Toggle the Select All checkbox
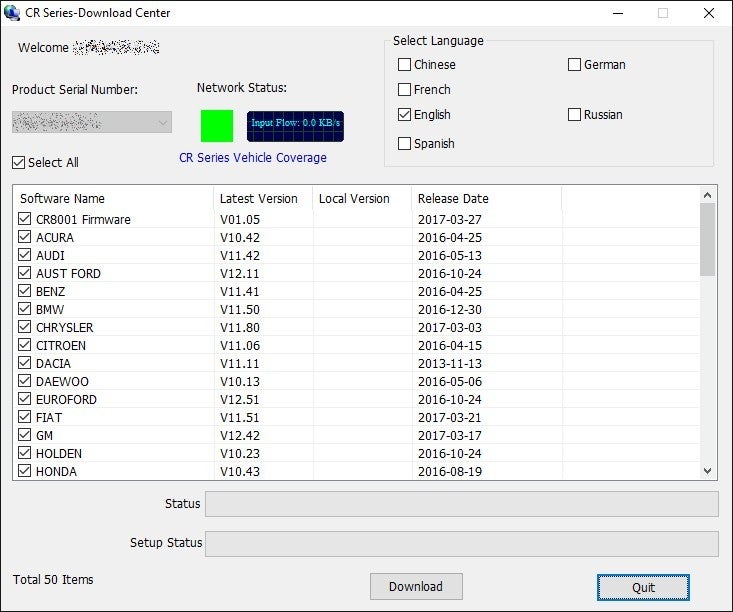733x612 pixels. (19, 162)
